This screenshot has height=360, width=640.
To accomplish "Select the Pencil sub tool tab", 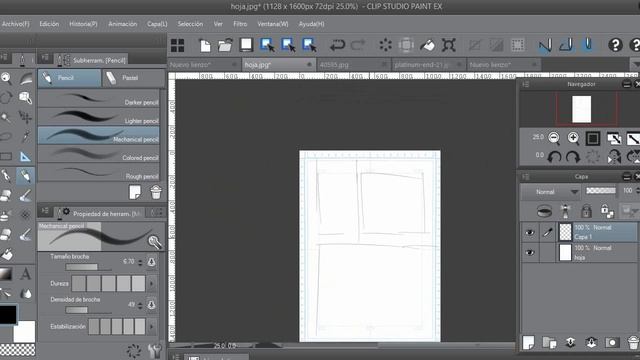I will pos(69,78).
